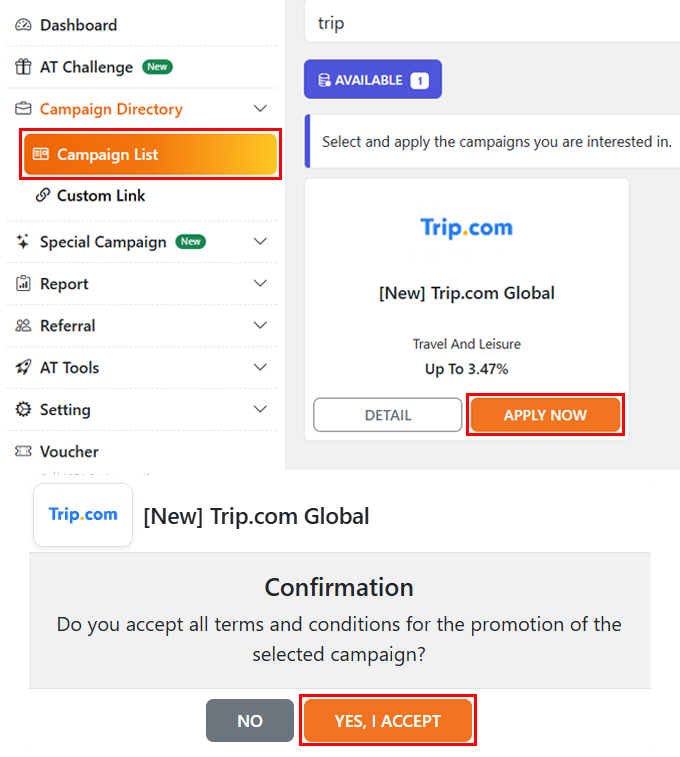Click the Referral people icon
Viewport: 680px width, 757px height.
click(x=23, y=326)
